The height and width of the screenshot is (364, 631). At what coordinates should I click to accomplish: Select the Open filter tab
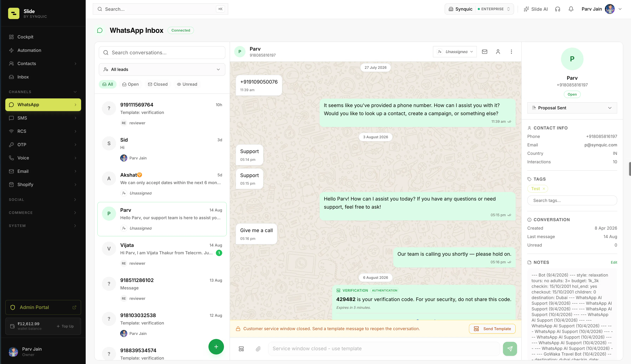click(x=130, y=84)
